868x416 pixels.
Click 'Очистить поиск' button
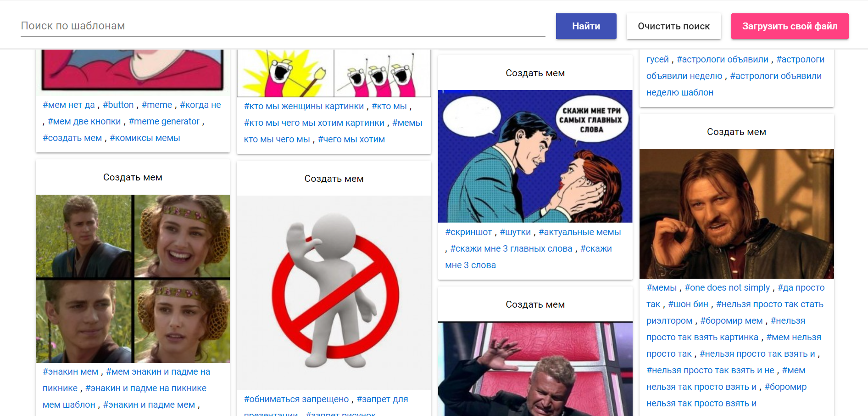[673, 26]
